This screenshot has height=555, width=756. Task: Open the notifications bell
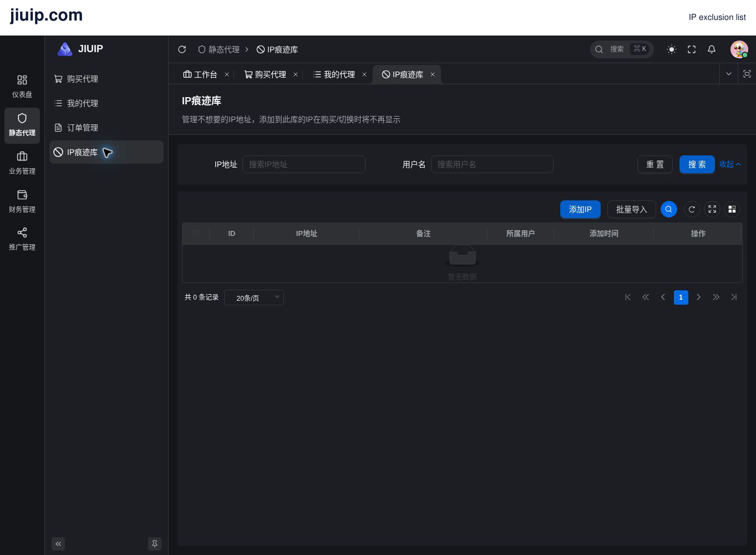(x=712, y=49)
